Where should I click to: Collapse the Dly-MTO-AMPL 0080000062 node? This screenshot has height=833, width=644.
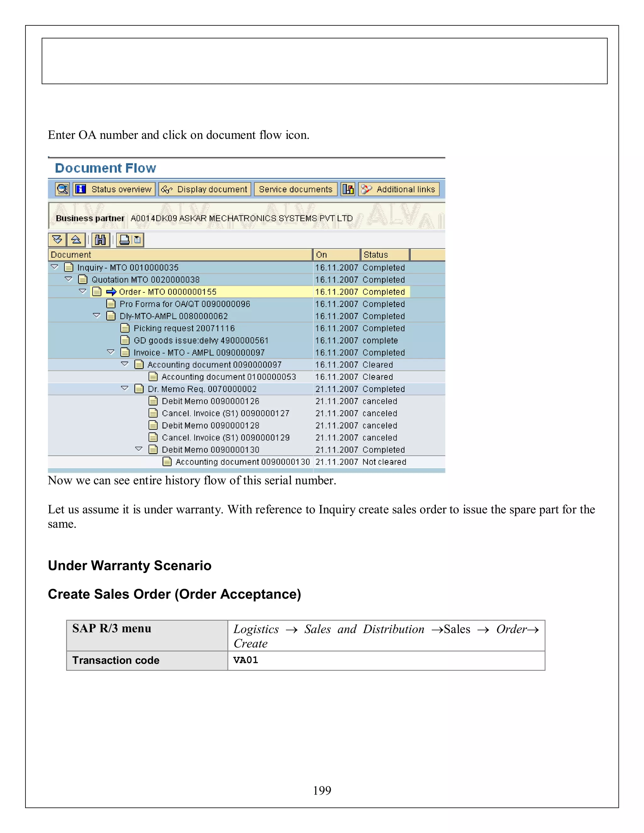point(97,316)
